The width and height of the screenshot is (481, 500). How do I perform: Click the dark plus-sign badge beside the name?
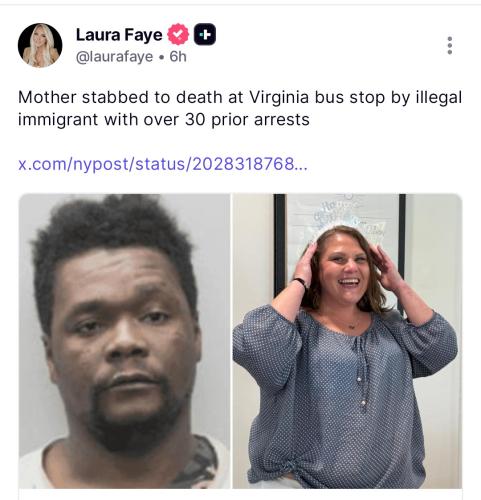205,34
